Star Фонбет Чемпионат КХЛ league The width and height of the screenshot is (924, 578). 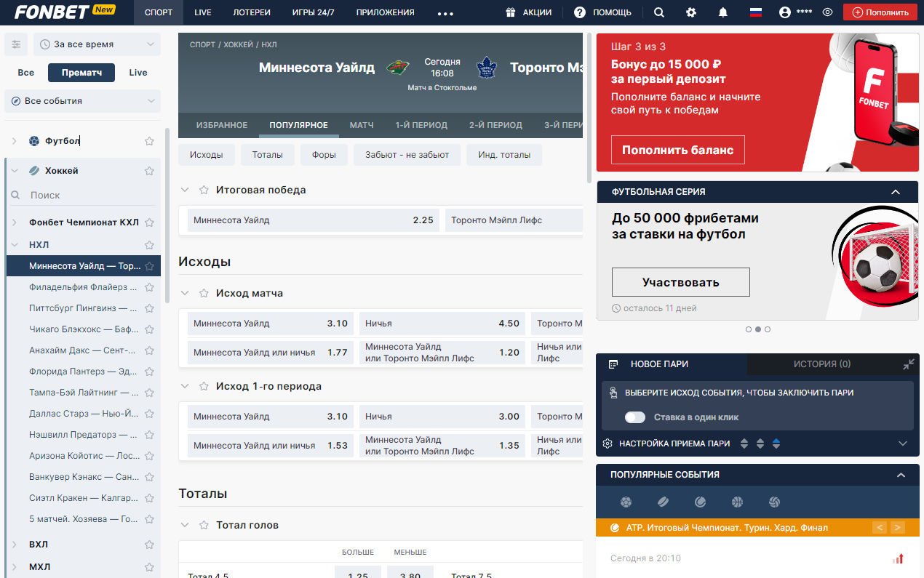click(x=149, y=222)
